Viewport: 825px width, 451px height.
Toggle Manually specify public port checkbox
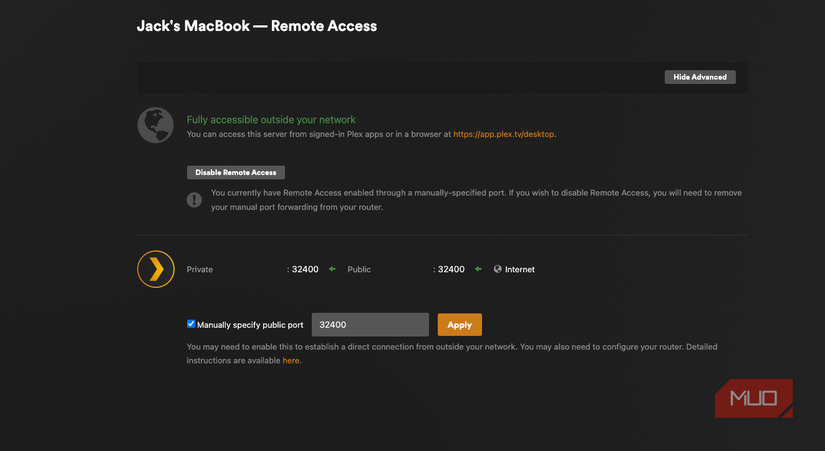point(191,324)
